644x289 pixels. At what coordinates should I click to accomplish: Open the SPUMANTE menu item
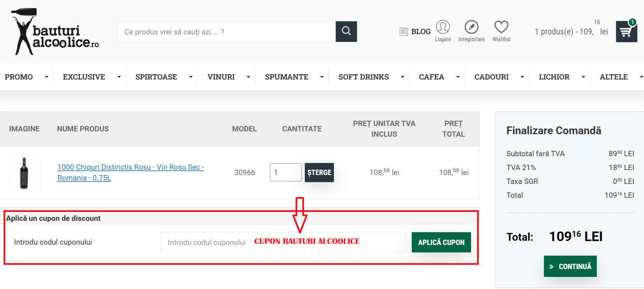tap(286, 77)
